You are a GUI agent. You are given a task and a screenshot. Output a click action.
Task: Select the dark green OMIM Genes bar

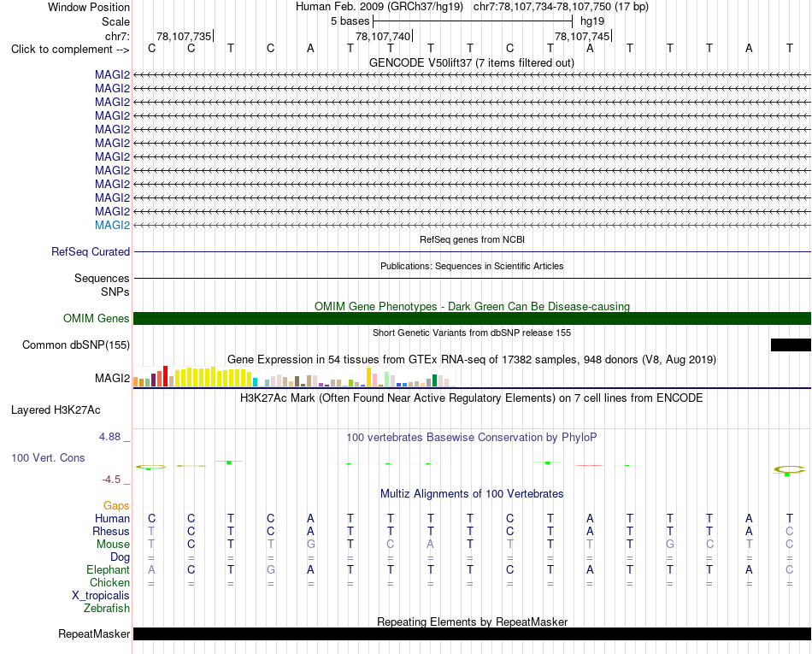click(472, 319)
